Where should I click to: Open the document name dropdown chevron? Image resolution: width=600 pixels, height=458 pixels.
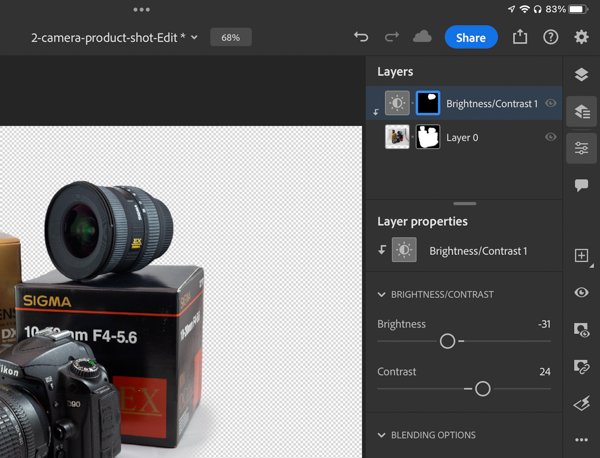(194, 37)
